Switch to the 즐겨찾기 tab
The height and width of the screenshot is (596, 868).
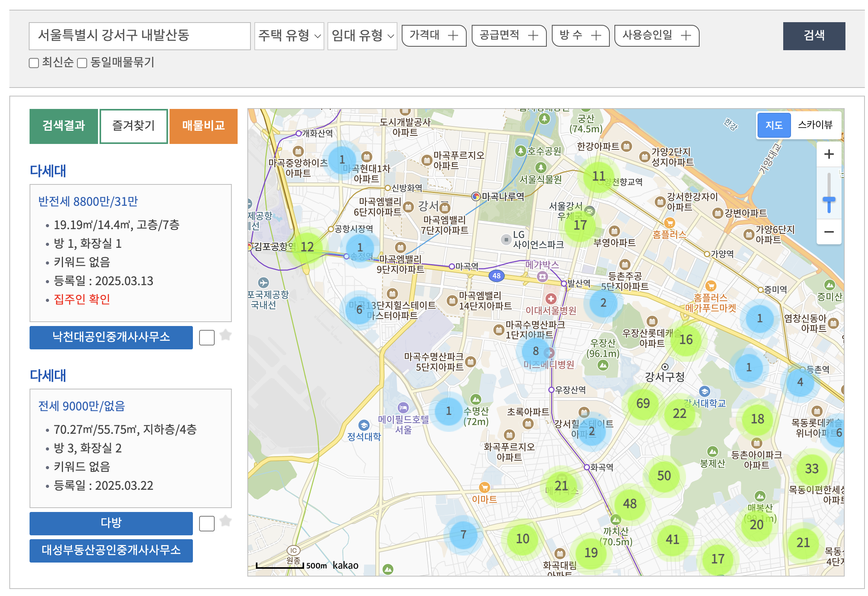point(133,125)
